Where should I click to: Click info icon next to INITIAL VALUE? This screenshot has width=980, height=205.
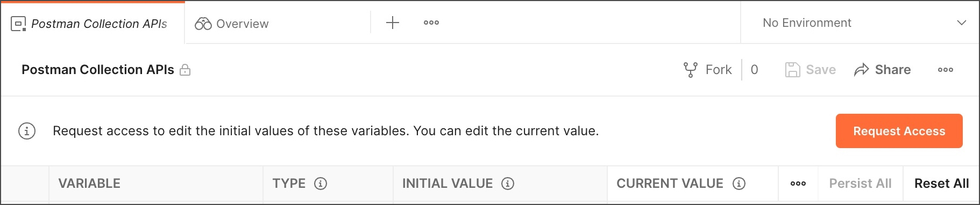[508, 184]
